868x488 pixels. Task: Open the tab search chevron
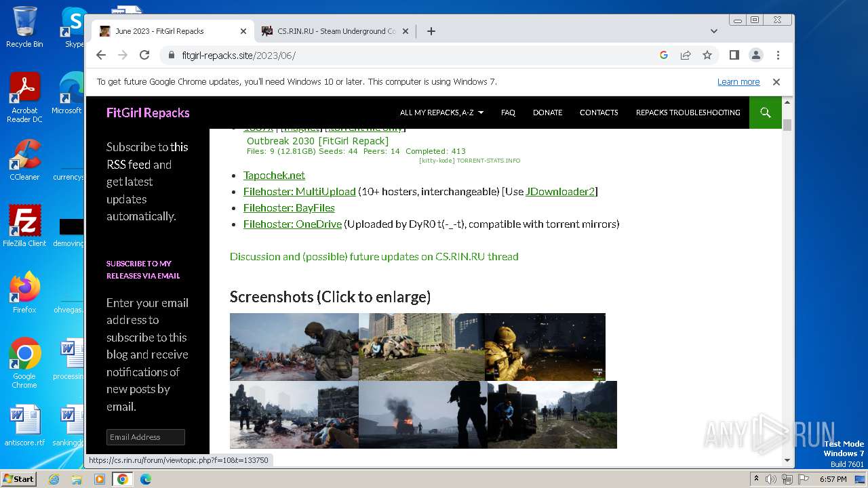[x=714, y=31]
